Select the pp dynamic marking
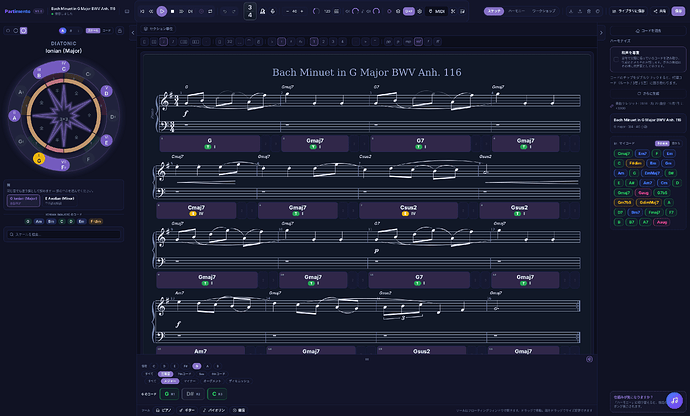Viewport: 690px width, 416px height. (388, 42)
